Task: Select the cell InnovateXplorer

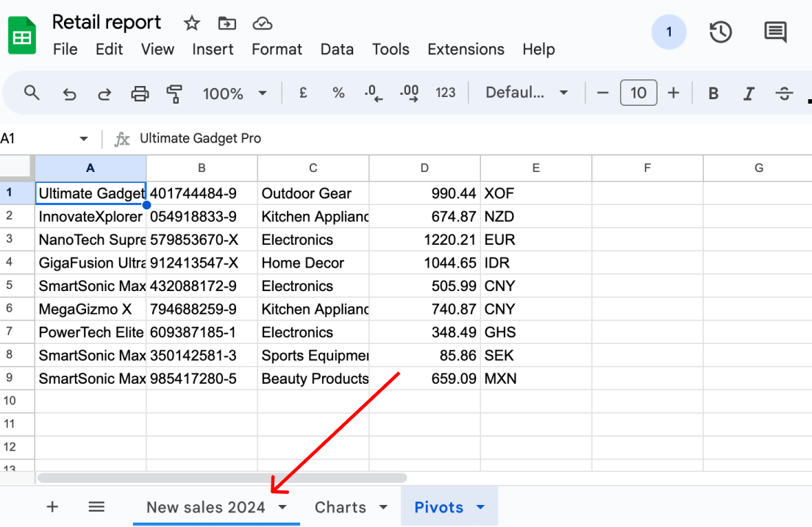Action: coord(90,216)
